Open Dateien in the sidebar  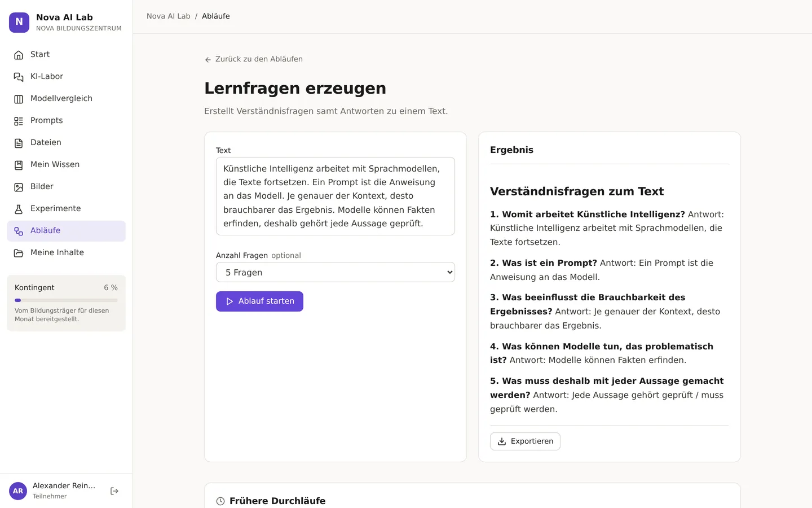(x=66, y=143)
